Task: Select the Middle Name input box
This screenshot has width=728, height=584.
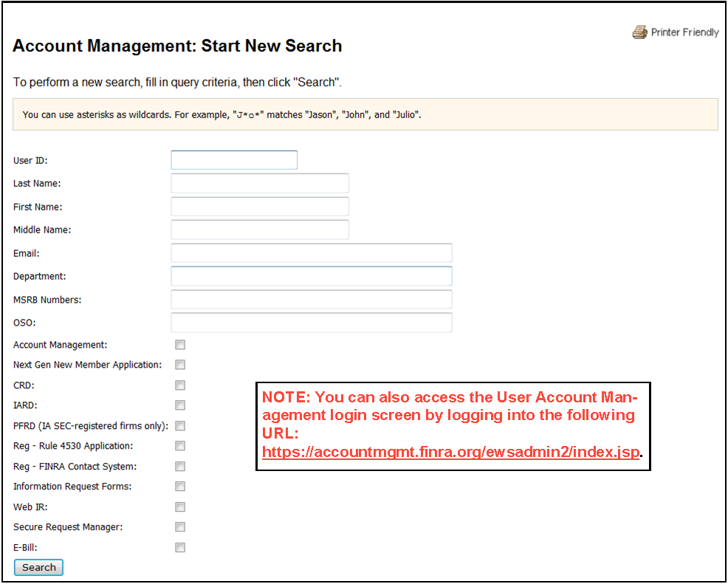Action: tap(260, 230)
